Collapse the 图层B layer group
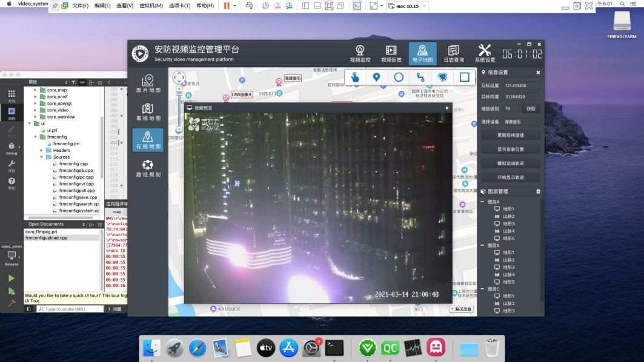Screen dimensions: 644x362 (x=483, y=245)
